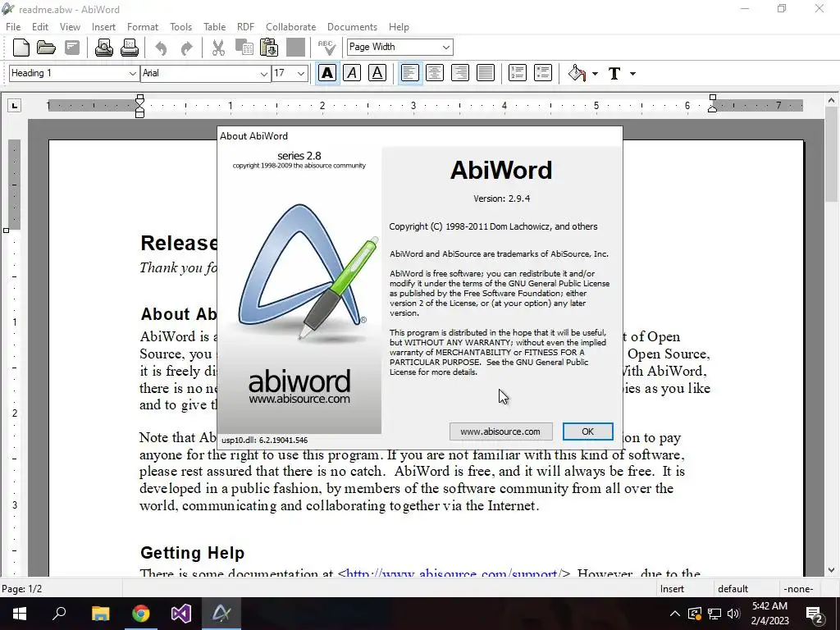This screenshot has width=840, height=630.
Task: Click the AbiWord taskbar icon
Action: pos(221,614)
